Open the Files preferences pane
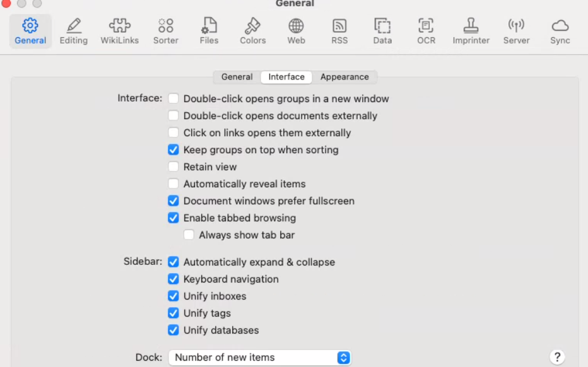 pyautogui.click(x=209, y=31)
